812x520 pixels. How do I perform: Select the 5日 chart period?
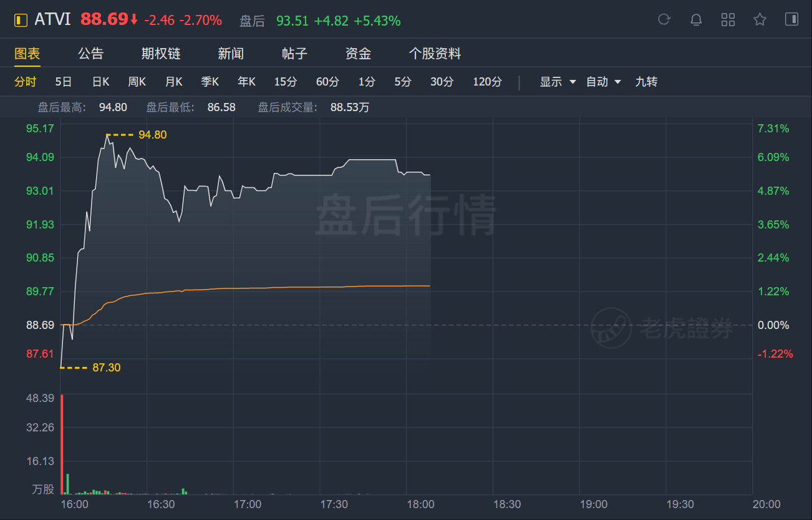click(63, 82)
